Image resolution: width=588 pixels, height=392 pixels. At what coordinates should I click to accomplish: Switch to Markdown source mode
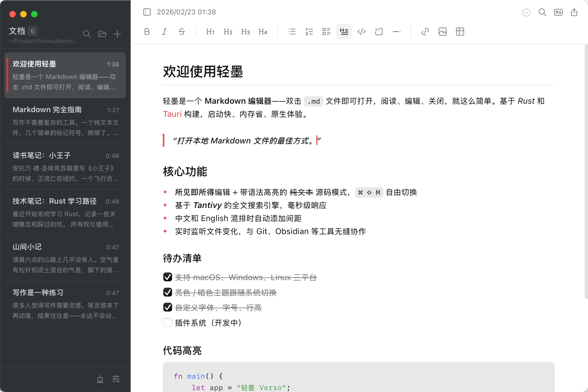(x=558, y=12)
